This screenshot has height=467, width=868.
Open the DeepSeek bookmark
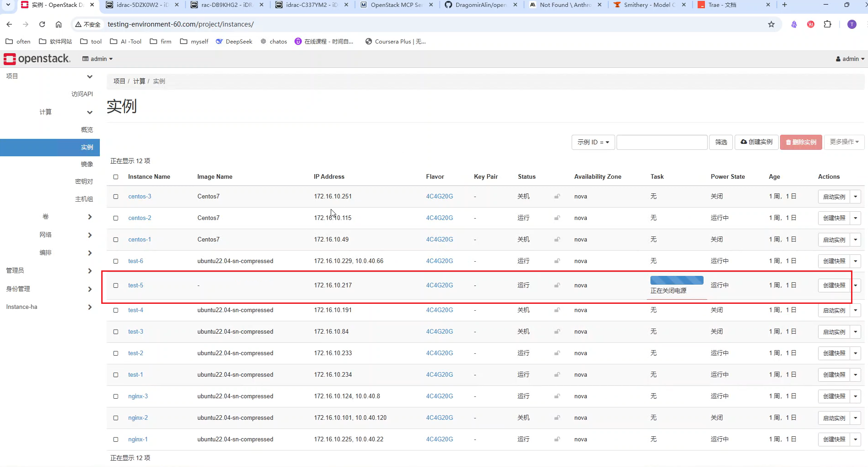point(234,41)
